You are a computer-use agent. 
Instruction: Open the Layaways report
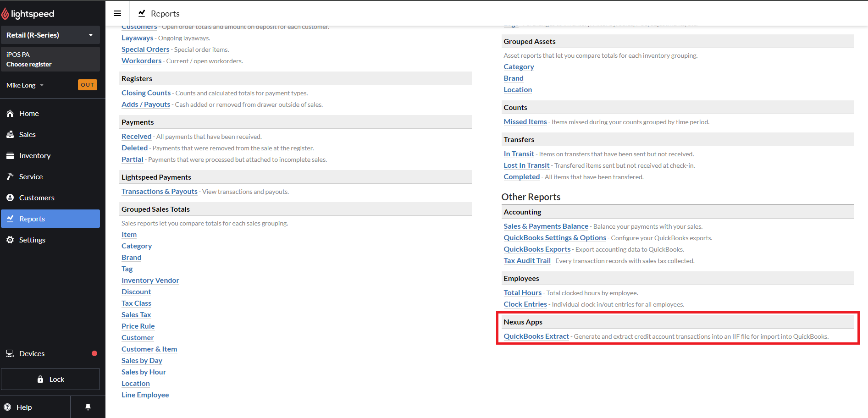(x=138, y=38)
